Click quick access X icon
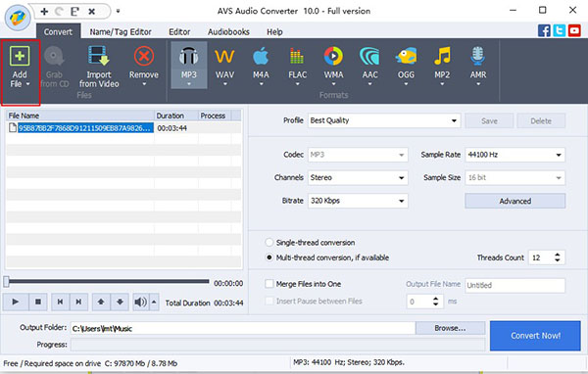The width and height of the screenshot is (588, 374). pyautogui.click(x=91, y=12)
